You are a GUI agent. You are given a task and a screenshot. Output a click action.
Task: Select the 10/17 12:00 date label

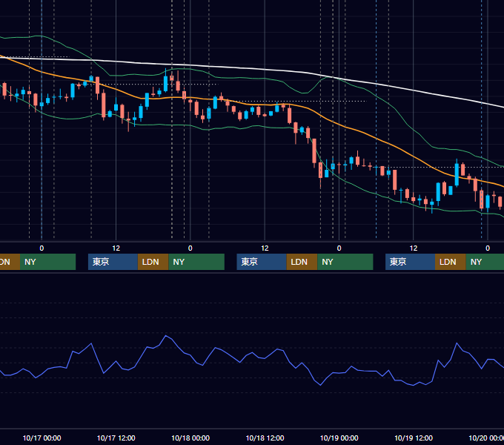(x=116, y=438)
